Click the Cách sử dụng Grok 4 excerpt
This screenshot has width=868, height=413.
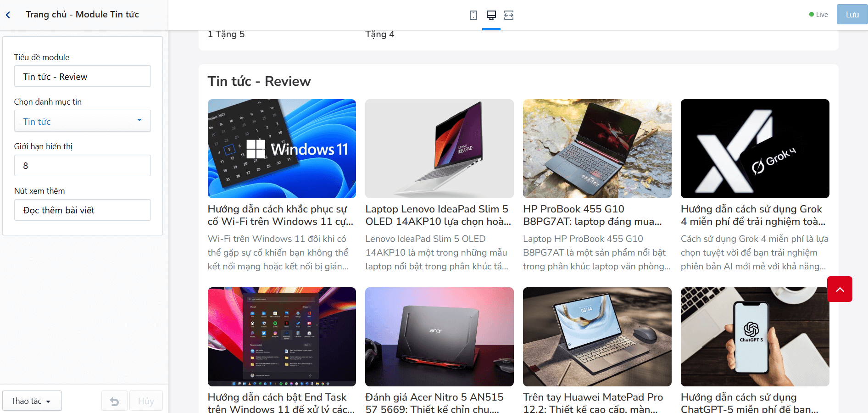click(x=755, y=252)
